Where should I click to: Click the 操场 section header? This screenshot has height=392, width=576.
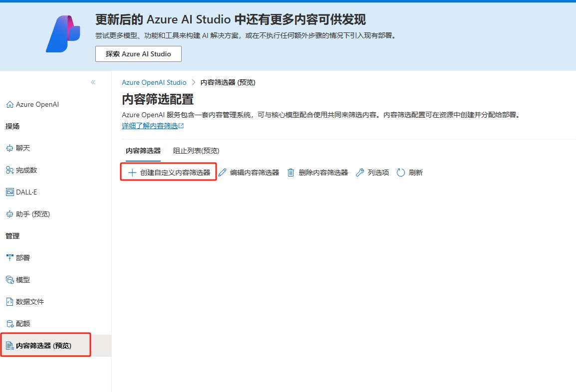(12, 126)
